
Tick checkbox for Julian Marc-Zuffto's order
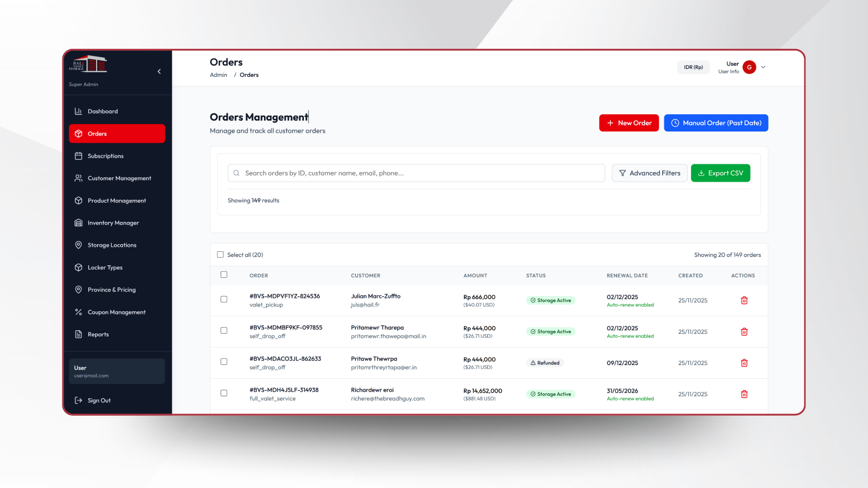(224, 299)
